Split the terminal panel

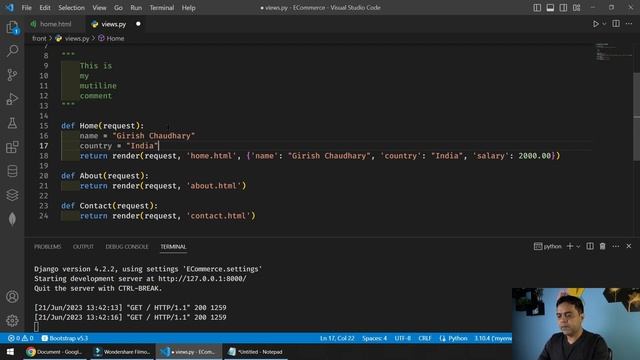click(590, 246)
